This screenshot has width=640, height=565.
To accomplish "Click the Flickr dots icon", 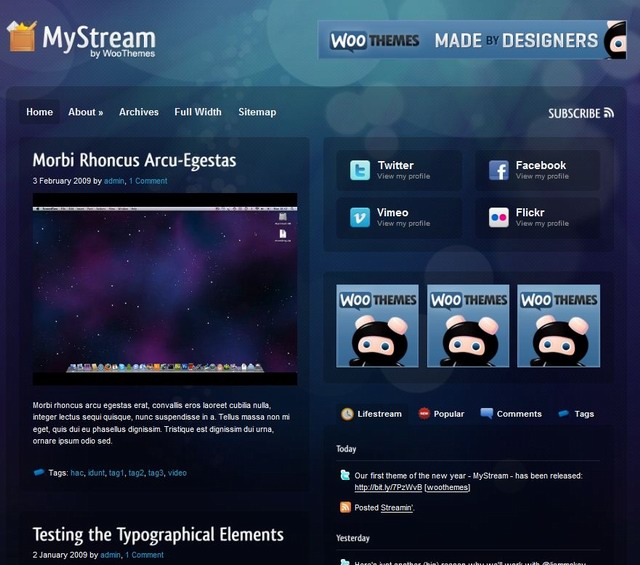I will tap(499, 217).
